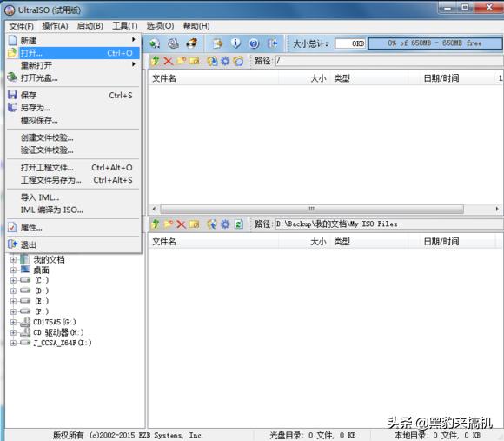Create new folder in lower local pane
Screen dimensions: 504x441
(x=168, y=224)
